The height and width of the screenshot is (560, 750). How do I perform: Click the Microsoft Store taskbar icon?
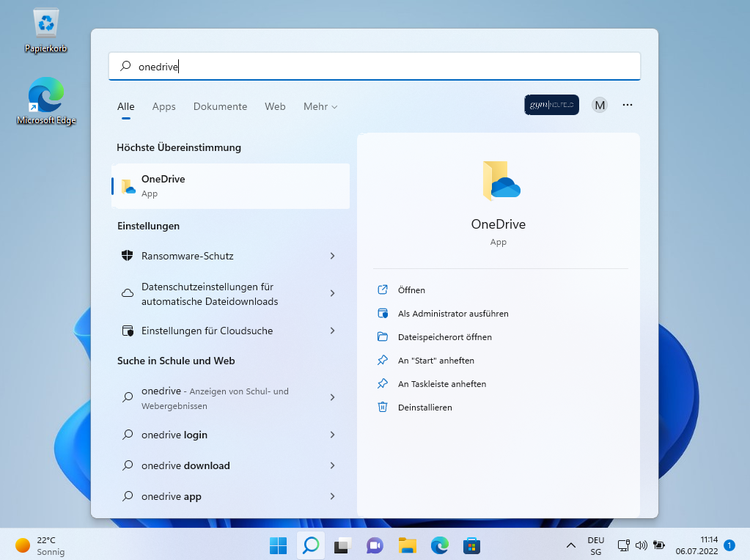tap(471, 545)
